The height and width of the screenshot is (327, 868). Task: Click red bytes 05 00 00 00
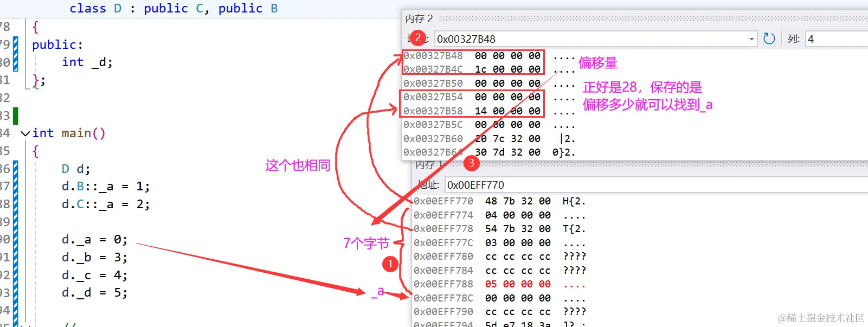[518, 284]
